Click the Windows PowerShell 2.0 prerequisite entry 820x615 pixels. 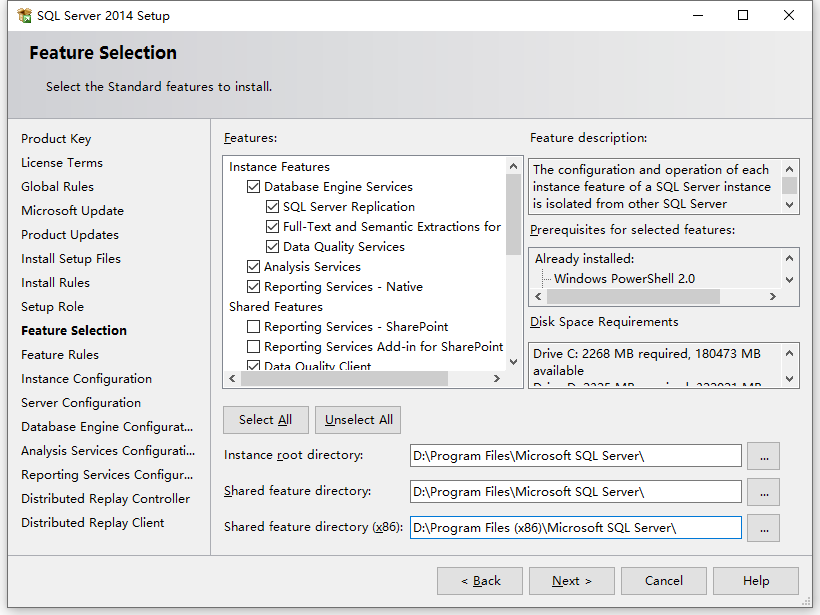pyautogui.click(x=624, y=279)
